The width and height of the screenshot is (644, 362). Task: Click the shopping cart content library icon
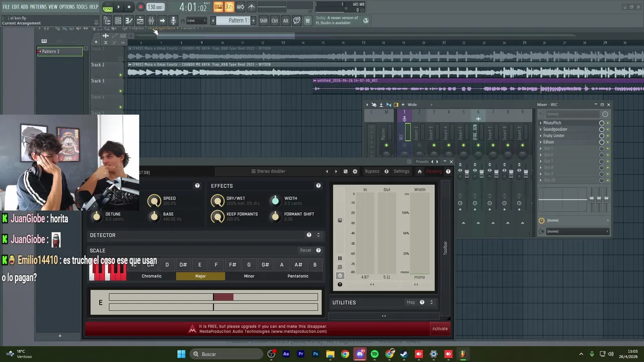point(307,21)
